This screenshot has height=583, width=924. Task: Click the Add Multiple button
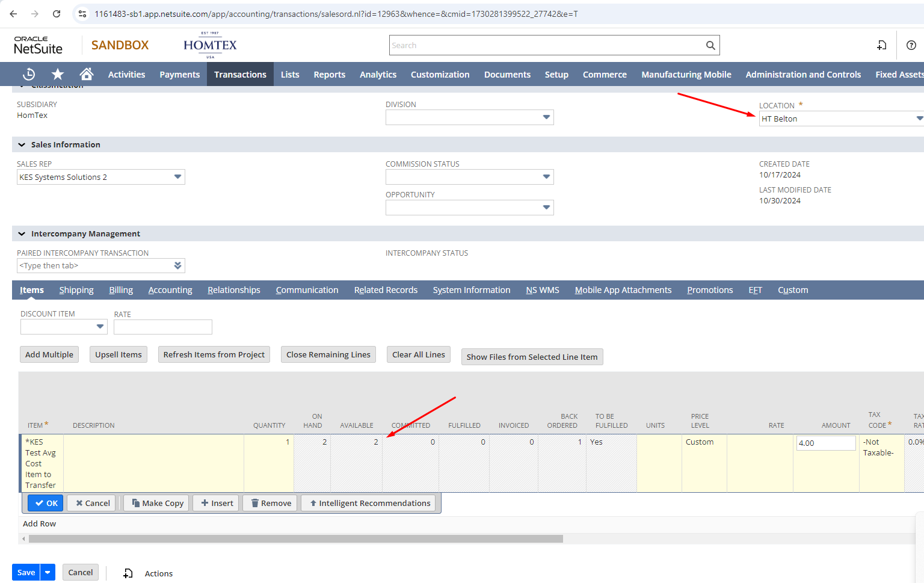(49, 354)
